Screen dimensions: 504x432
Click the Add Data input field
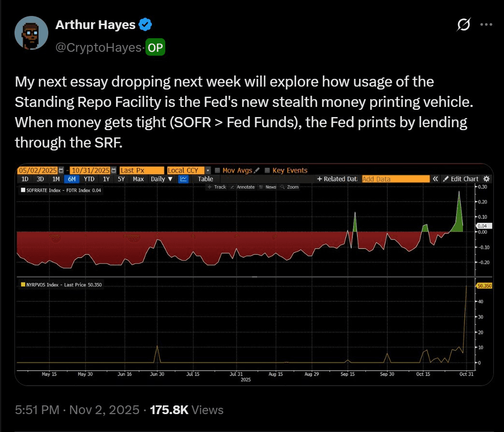395,179
